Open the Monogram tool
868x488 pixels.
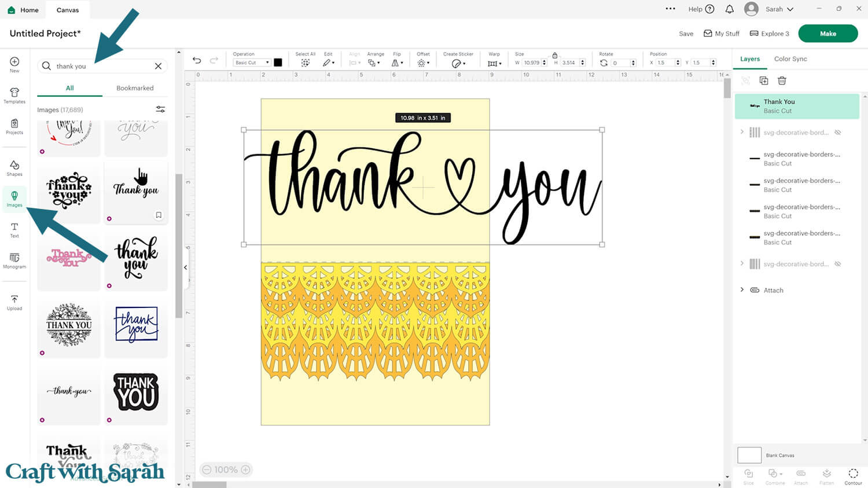(x=14, y=260)
